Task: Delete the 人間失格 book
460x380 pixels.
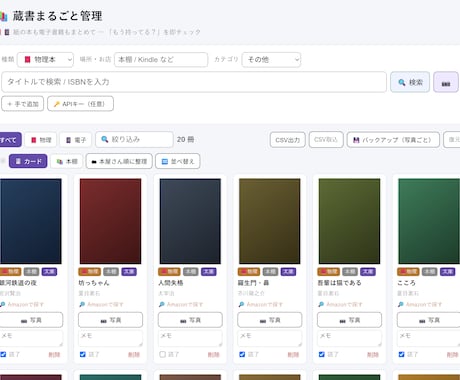Action: [x=213, y=355]
